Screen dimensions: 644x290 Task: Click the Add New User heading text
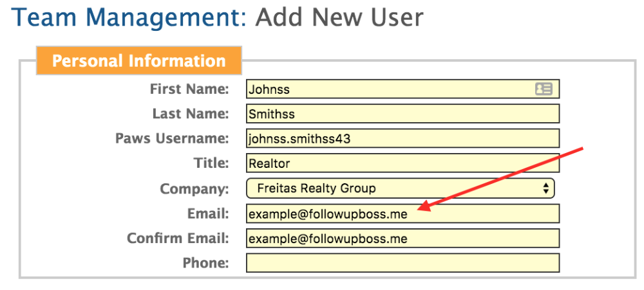tap(339, 17)
